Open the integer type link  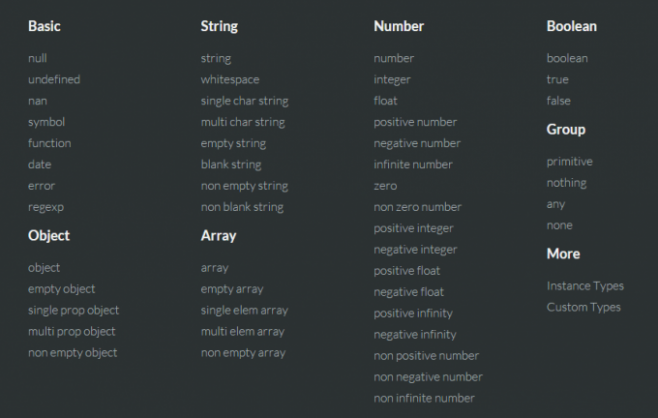click(392, 80)
